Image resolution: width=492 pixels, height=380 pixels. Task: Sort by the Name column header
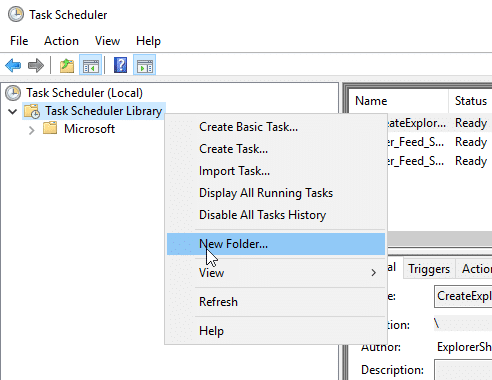[399, 101]
